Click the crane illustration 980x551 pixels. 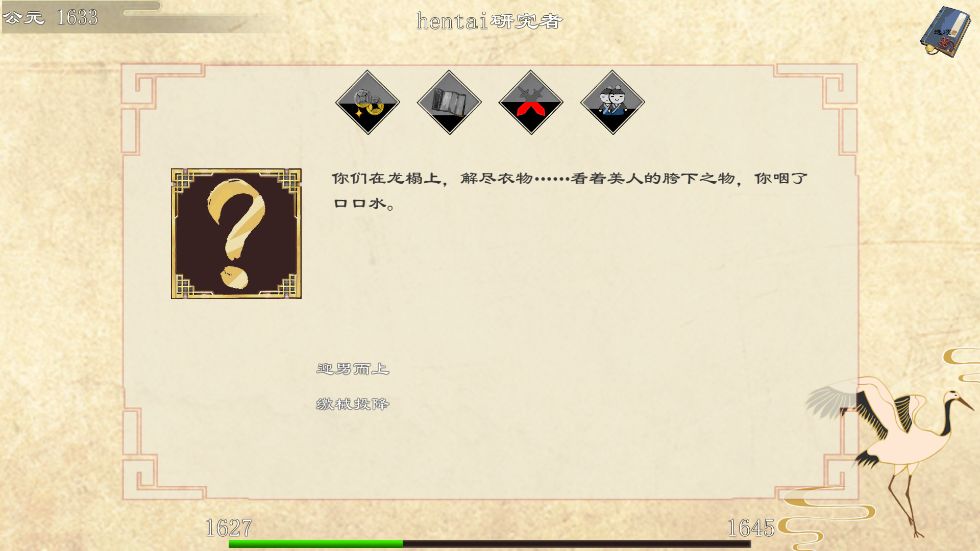point(891,449)
